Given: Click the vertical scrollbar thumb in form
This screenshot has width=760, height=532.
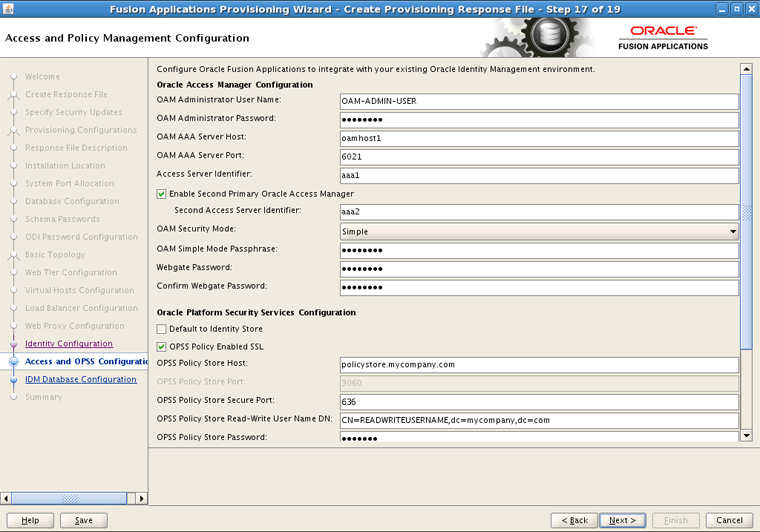Looking at the screenshot, I should (x=746, y=211).
